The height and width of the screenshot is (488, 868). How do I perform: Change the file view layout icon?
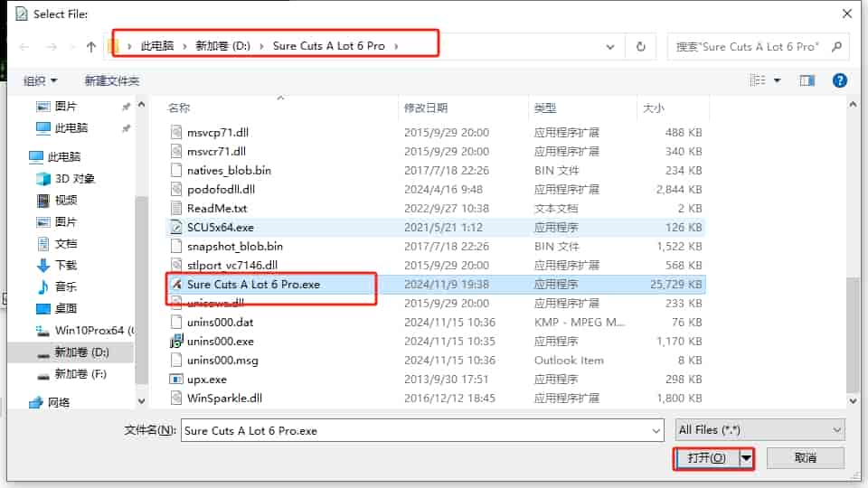pos(758,80)
